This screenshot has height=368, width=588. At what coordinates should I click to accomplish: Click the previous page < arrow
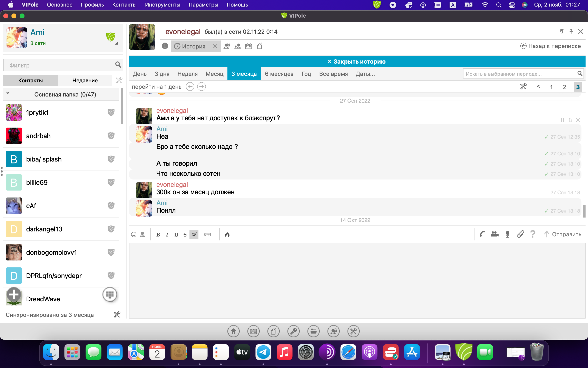(538, 86)
